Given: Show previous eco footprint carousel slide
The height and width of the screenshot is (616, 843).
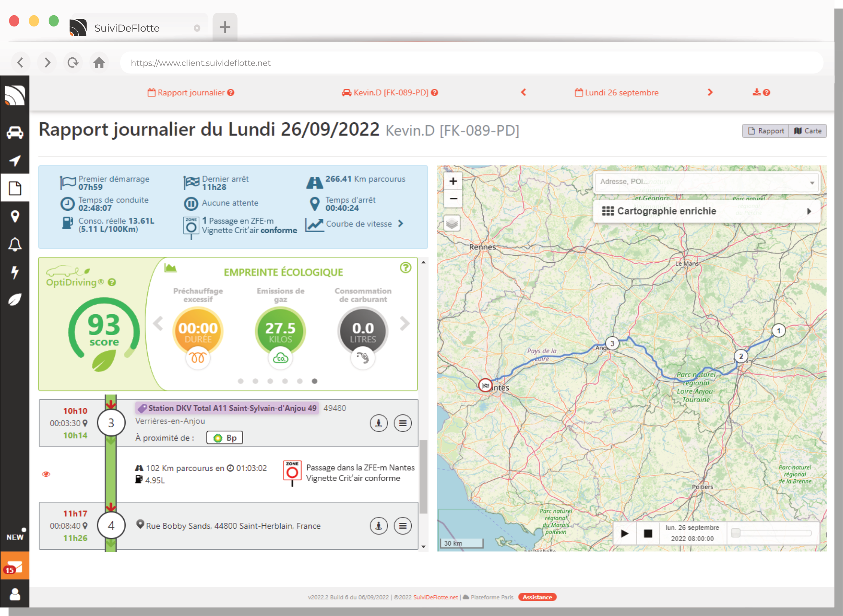Looking at the screenshot, I should click(158, 323).
